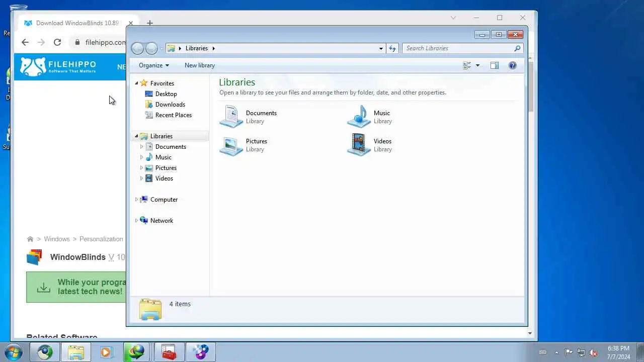Expand Documents in navigation tree
The height and width of the screenshot is (362, 644).
point(141,147)
